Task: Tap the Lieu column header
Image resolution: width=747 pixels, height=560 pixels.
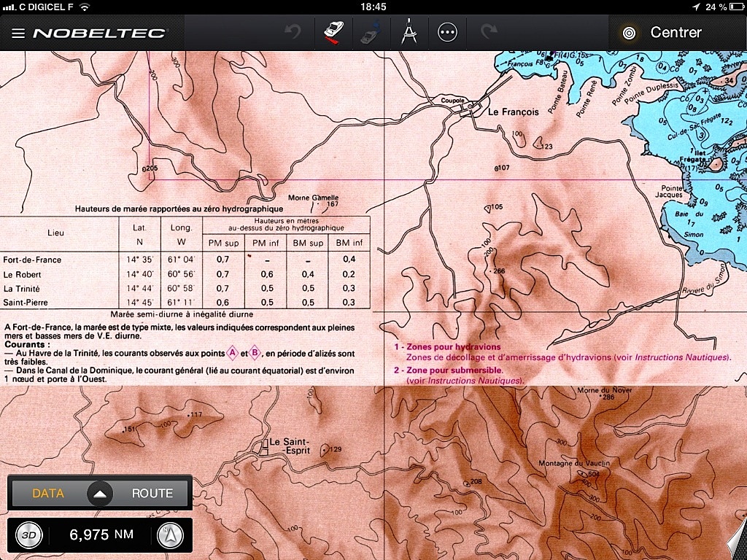Action: 55,233
